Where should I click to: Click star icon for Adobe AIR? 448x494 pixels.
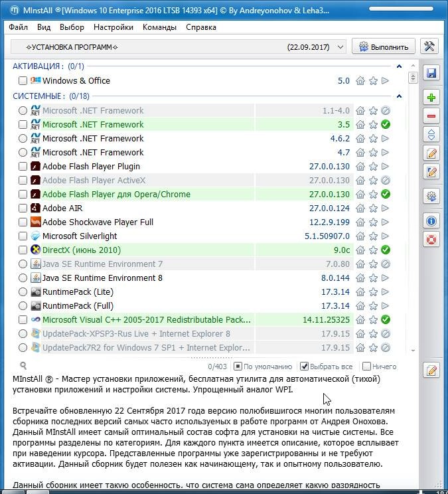click(373, 208)
